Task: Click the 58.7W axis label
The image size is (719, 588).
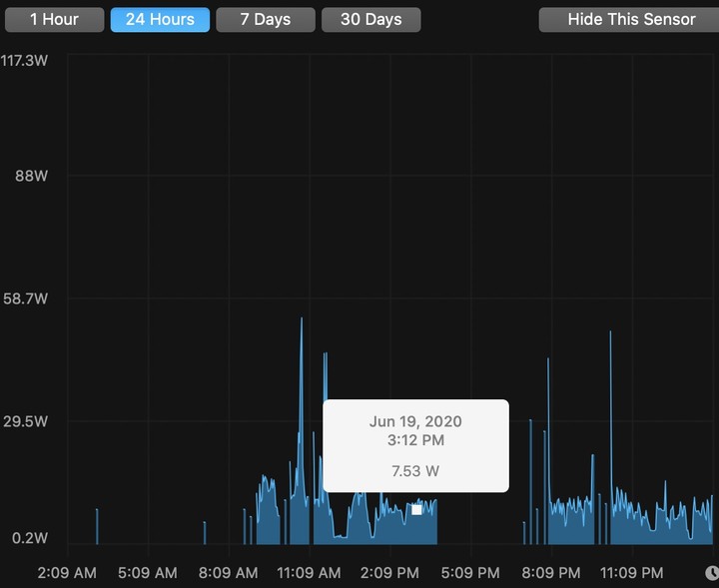Action: click(25, 298)
